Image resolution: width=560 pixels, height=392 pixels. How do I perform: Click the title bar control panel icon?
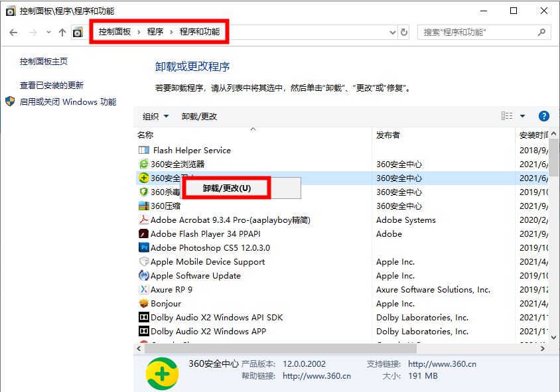[x=11, y=11]
